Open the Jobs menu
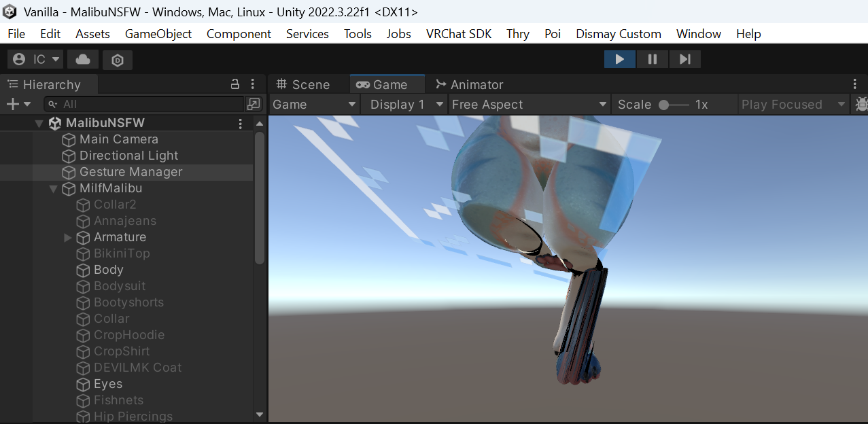 [399, 33]
